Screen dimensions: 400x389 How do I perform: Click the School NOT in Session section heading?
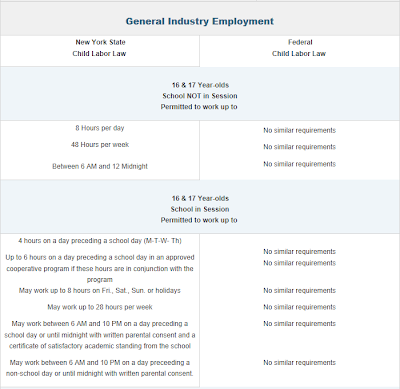pos(199,96)
